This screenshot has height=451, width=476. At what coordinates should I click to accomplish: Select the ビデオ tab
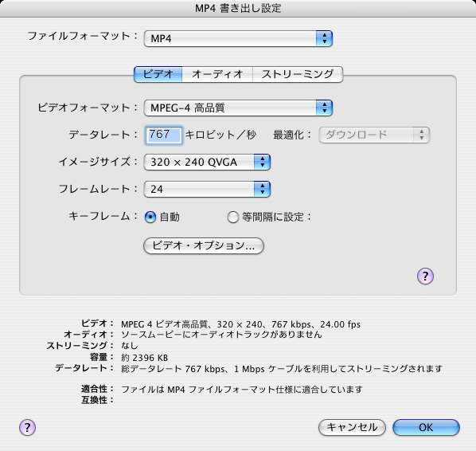point(158,74)
